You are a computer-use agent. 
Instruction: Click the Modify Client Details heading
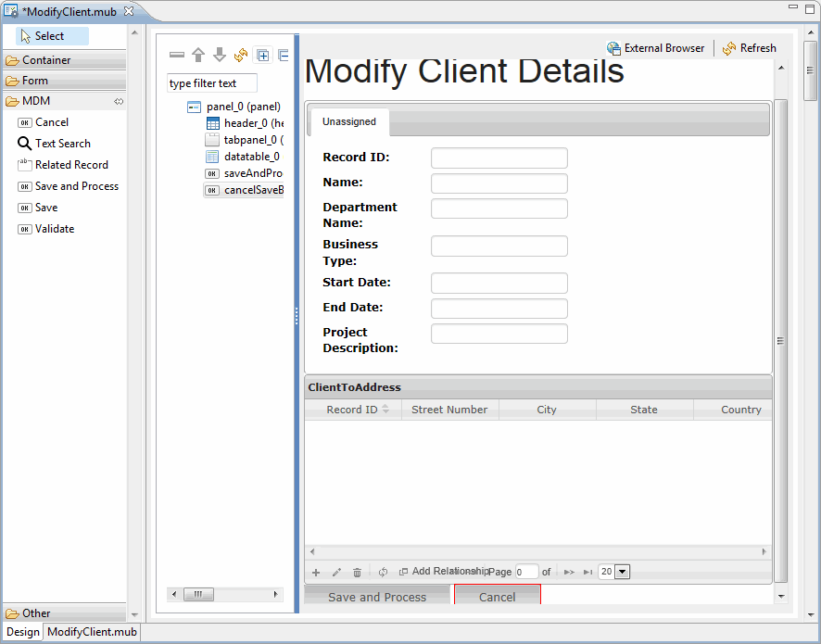(464, 71)
